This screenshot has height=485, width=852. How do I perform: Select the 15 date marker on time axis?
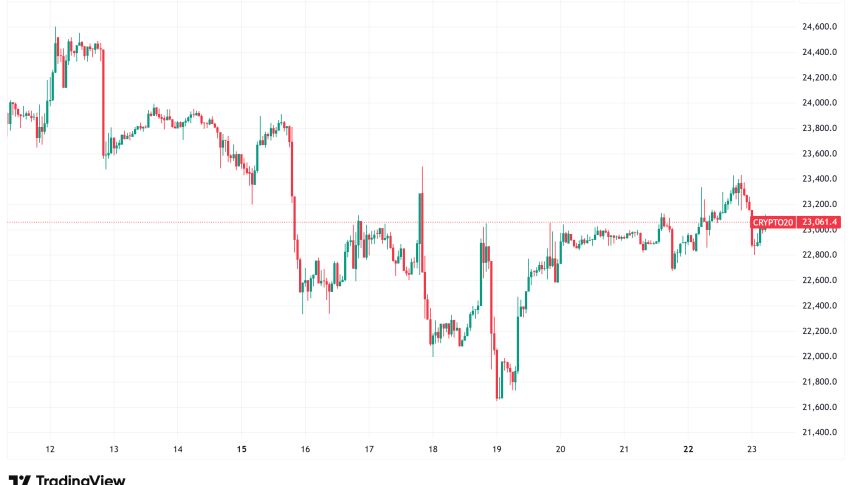(x=241, y=450)
